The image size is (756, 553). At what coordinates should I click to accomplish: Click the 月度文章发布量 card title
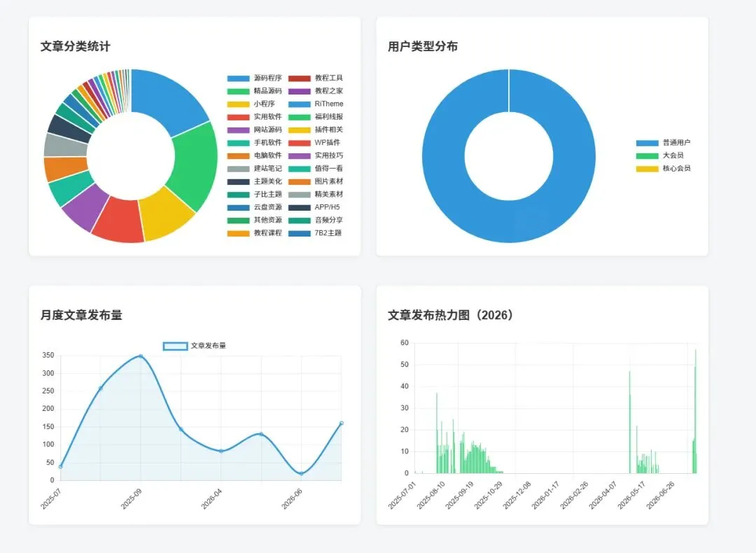[81, 315]
